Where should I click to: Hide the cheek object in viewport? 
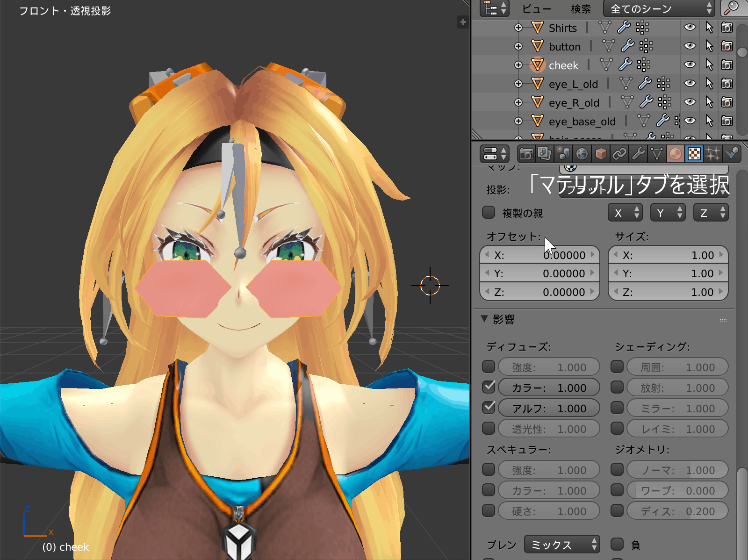pyautogui.click(x=690, y=65)
